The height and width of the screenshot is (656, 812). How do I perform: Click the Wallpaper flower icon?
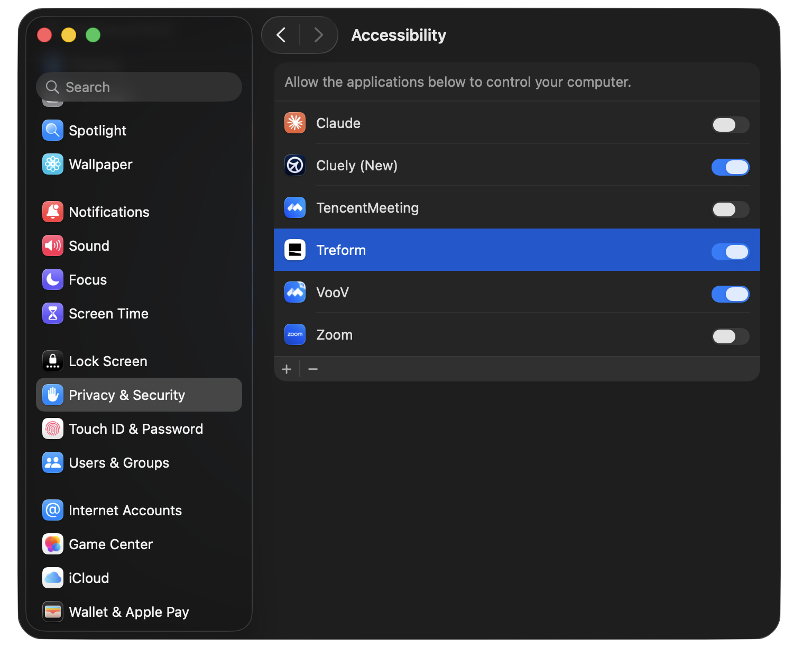pyautogui.click(x=53, y=165)
